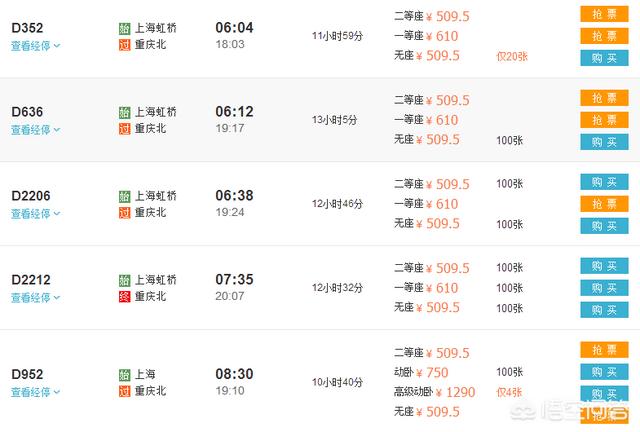Click the green origin-station icon for train D352

click(124, 28)
